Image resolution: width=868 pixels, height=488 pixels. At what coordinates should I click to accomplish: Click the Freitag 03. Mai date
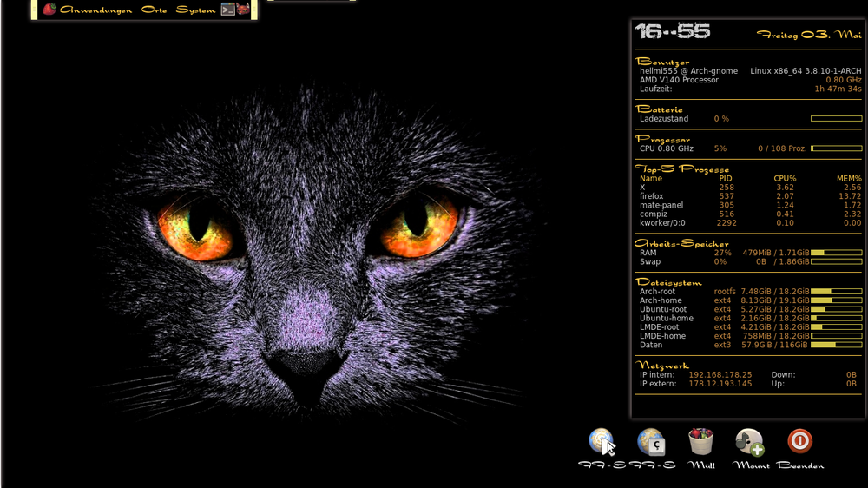coord(808,35)
